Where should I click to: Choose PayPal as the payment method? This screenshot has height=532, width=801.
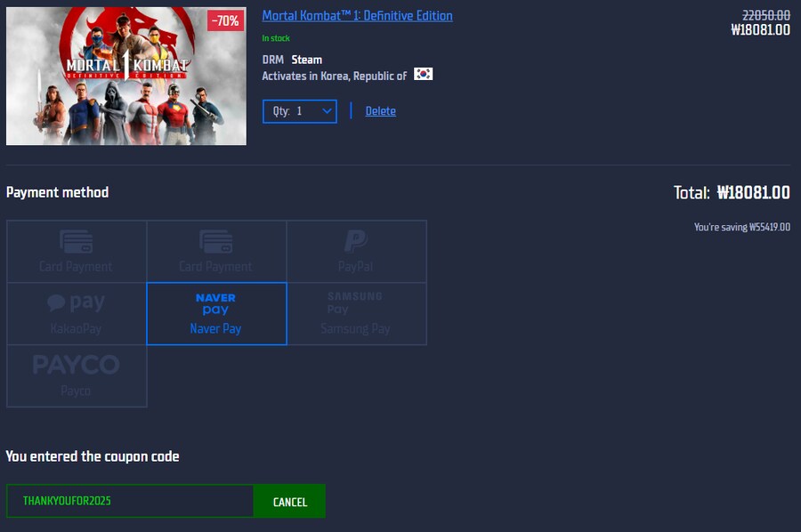pos(356,252)
